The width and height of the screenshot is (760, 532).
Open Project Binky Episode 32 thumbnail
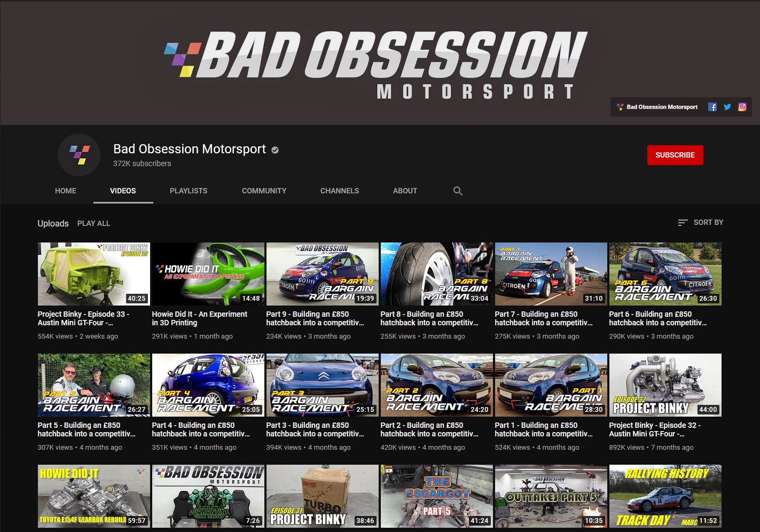pyautogui.click(x=665, y=385)
